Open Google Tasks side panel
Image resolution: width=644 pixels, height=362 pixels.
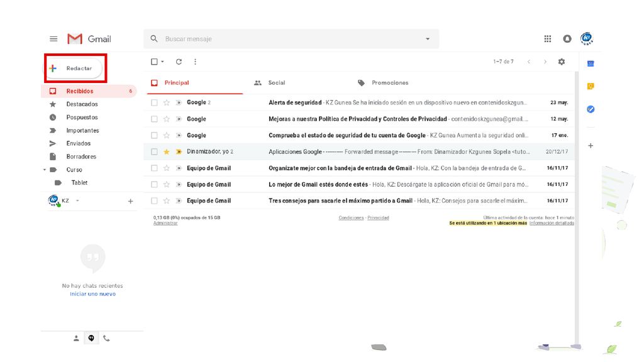coord(591,109)
